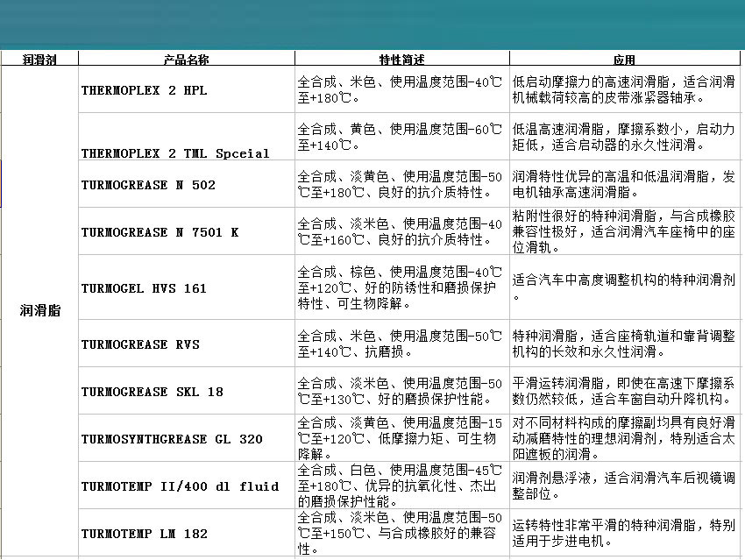Click the application text about 步进电机
Screen dimensions: 745x560
(624, 533)
